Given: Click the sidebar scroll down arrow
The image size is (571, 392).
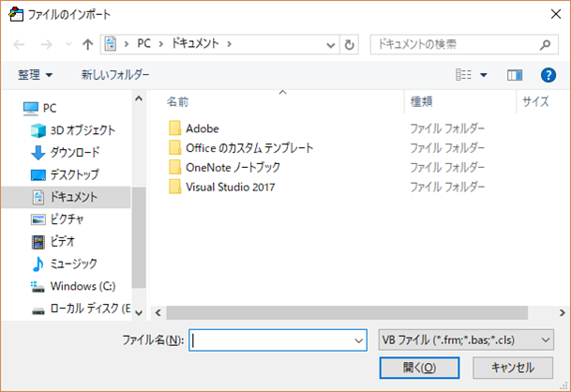Looking at the screenshot, I should (139, 313).
